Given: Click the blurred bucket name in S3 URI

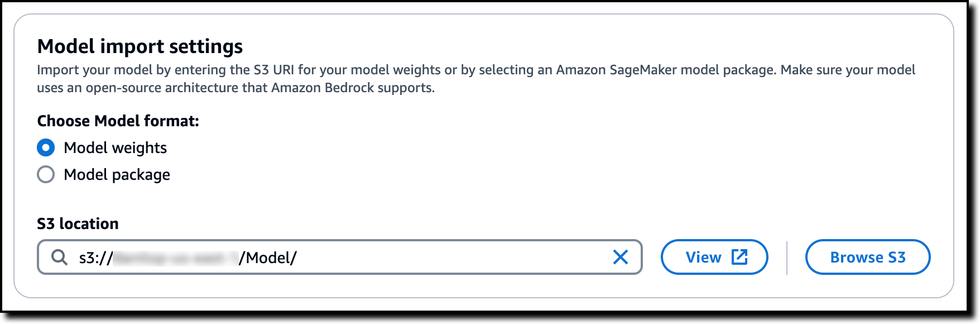Looking at the screenshot, I should (176, 258).
